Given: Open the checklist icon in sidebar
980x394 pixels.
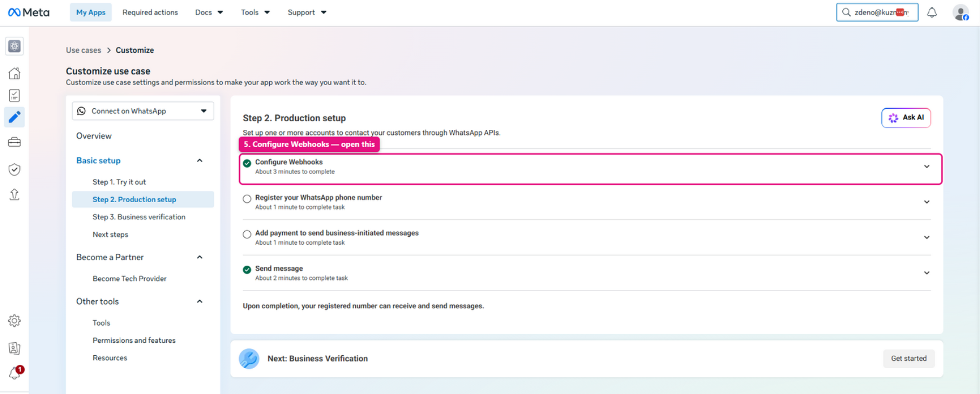Looking at the screenshot, I should pos(15,95).
